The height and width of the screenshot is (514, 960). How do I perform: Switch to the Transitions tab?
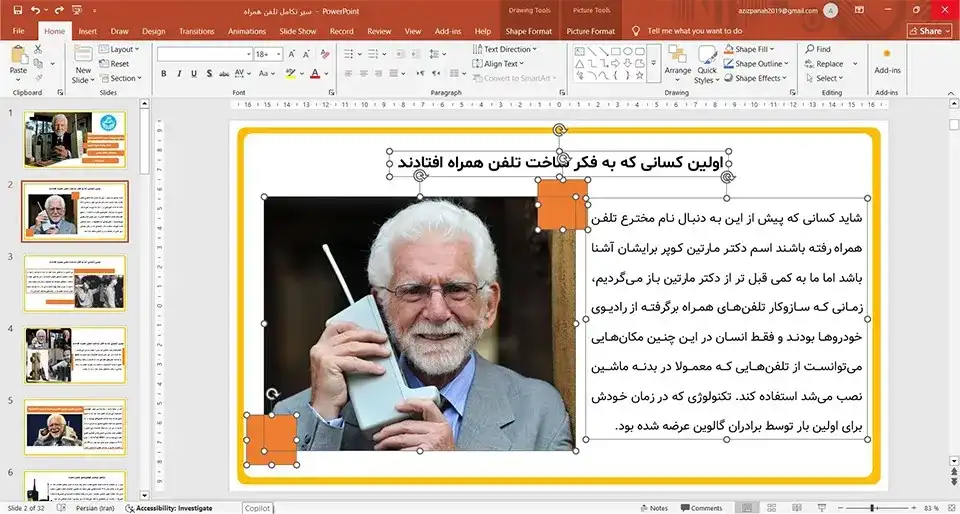(x=197, y=31)
